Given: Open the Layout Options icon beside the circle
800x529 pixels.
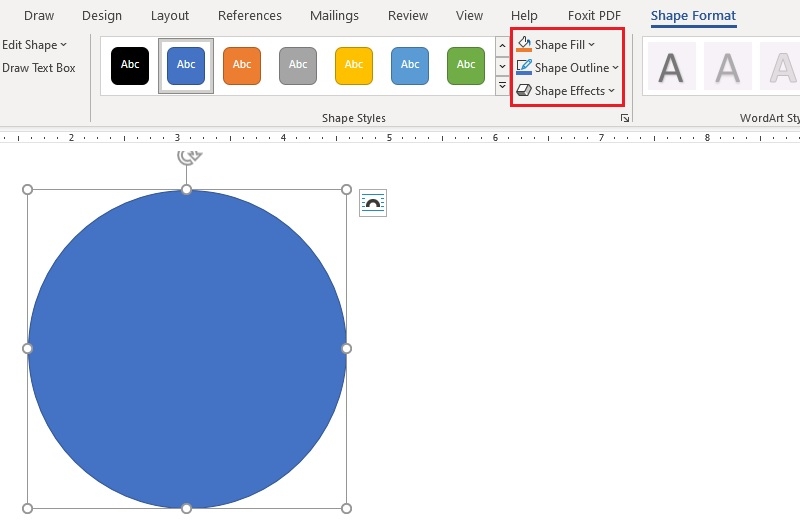Looking at the screenshot, I should 373,203.
